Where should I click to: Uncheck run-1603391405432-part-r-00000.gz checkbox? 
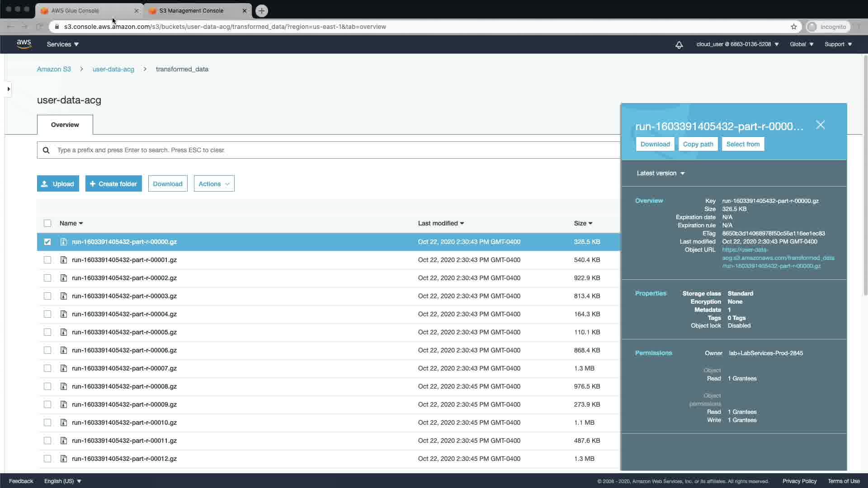click(x=47, y=242)
